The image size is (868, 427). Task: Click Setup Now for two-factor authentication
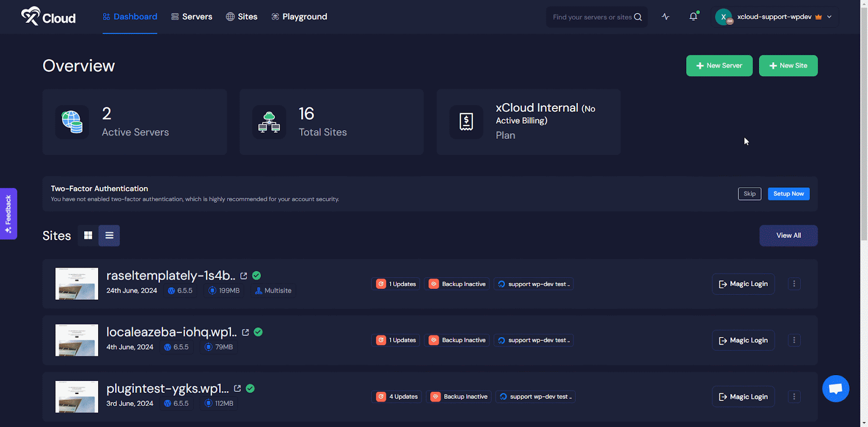(789, 193)
